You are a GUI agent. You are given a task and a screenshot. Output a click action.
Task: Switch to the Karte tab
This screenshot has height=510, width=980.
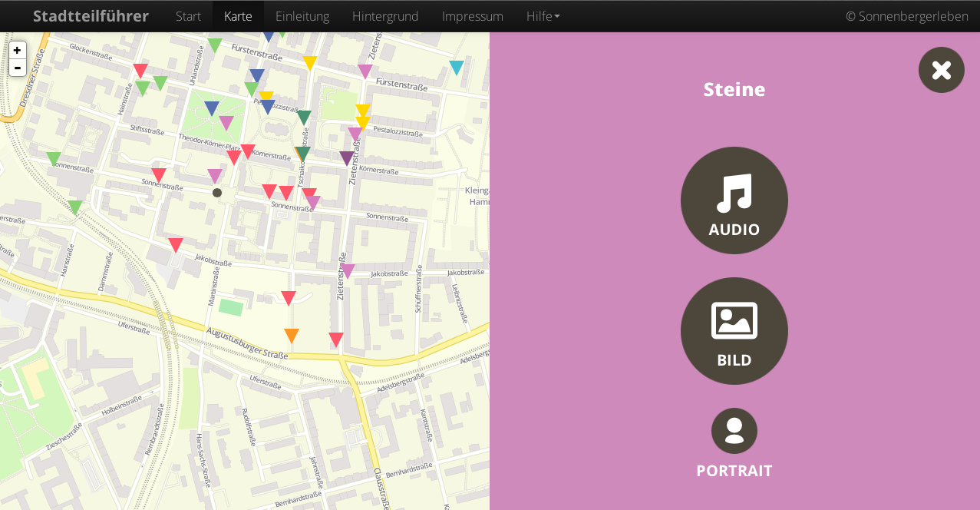tap(238, 16)
